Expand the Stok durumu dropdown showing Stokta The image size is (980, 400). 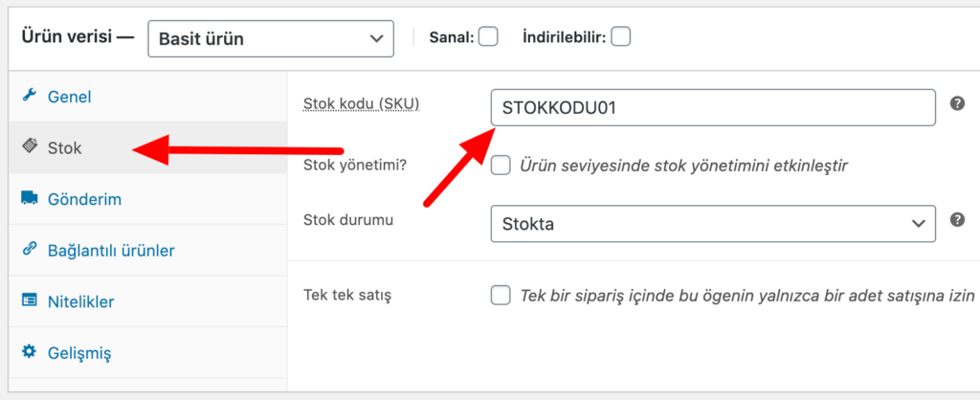pos(713,224)
